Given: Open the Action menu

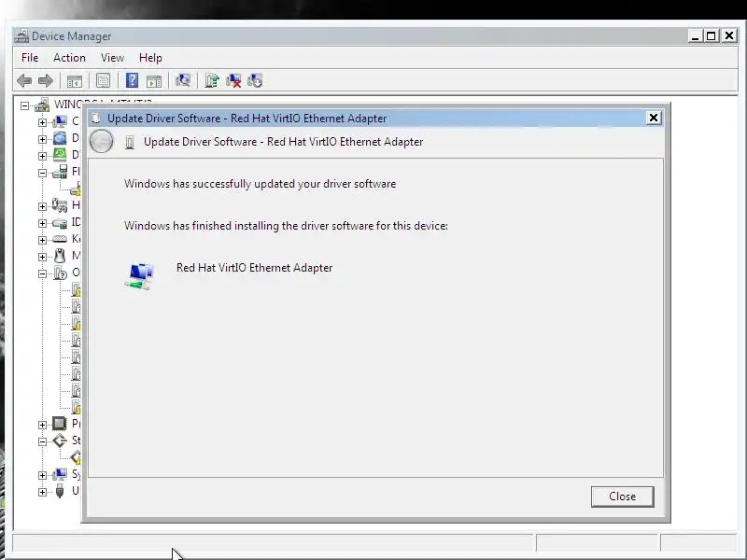Looking at the screenshot, I should point(69,58).
